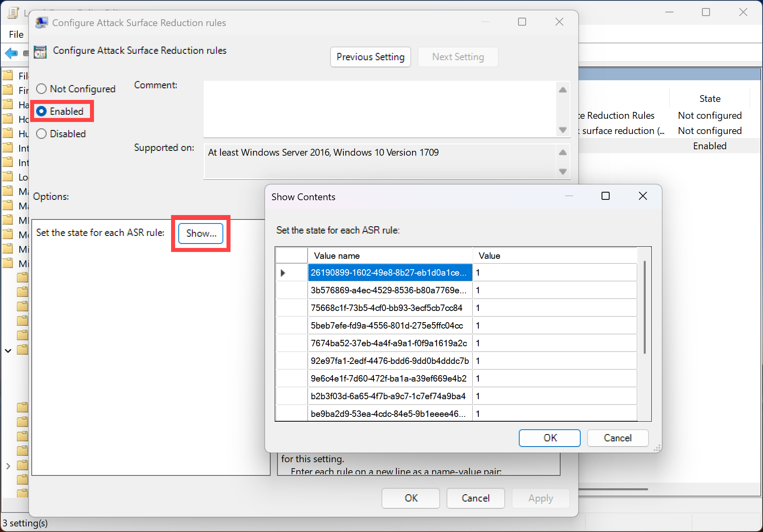The height and width of the screenshot is (532, 763).
Task: Maximize the Show Contents dialog
Action: pyautogui.click(x=605, y=196)
